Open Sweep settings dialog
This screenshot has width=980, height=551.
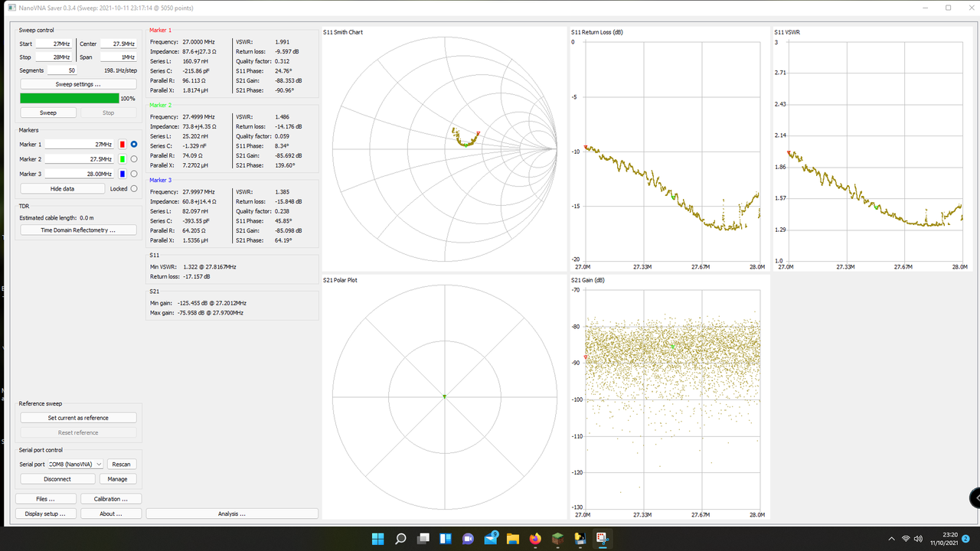coord(78,84)
